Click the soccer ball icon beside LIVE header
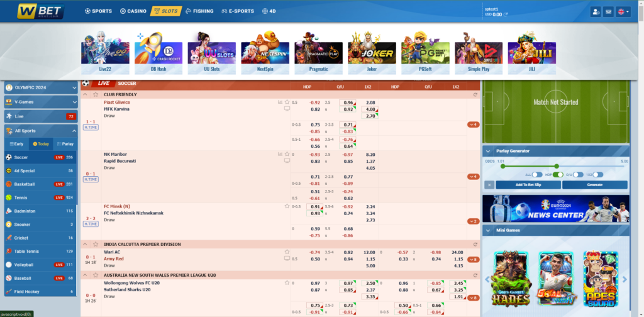This screenshot has width=644, height=317. (x=86, y=83)
